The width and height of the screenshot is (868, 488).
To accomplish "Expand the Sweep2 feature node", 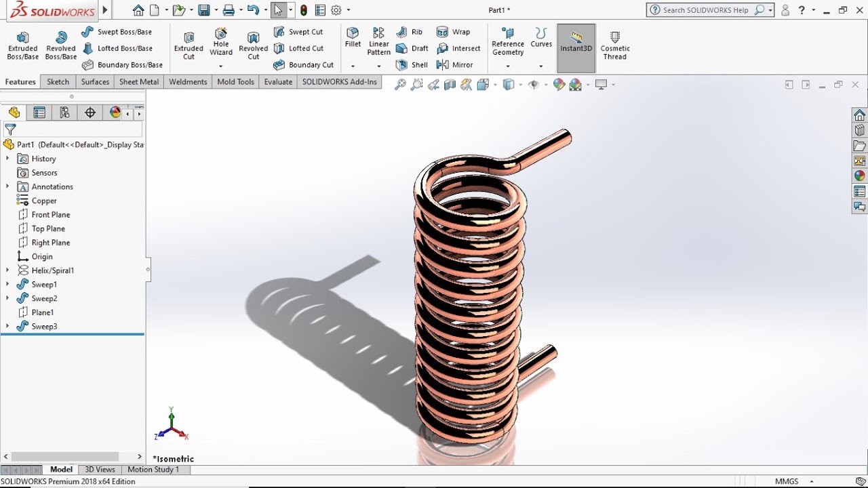I will (x=7, y=298).
